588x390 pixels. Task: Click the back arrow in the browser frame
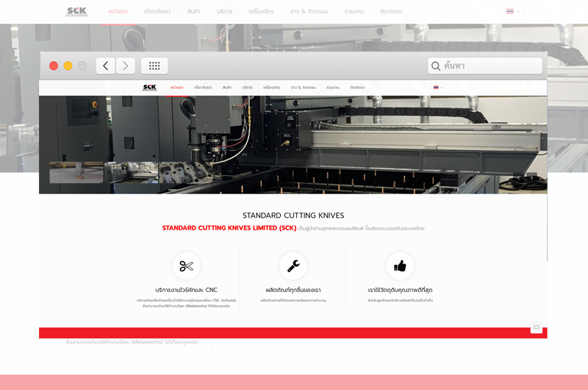[x=105, y=66]
